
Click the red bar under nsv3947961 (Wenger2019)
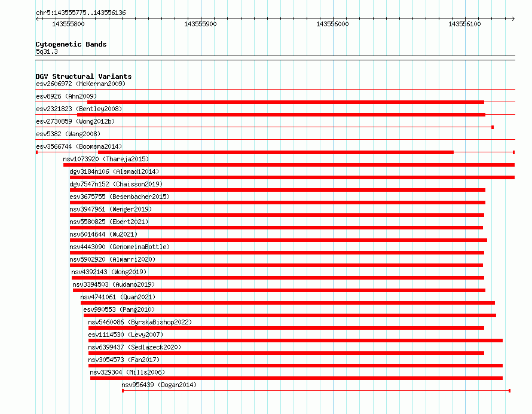(x=277, y=215)
